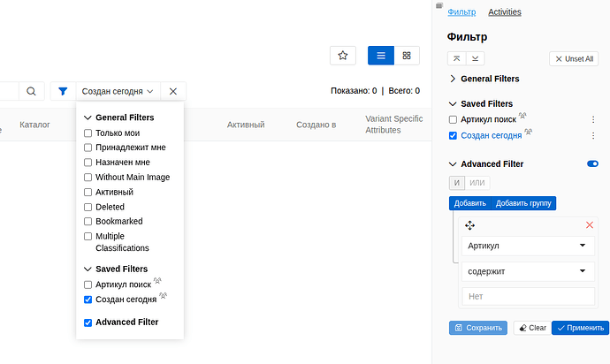Click the star bookmark icon button
This screenshot has width=610, height=364.
point(343,56)
